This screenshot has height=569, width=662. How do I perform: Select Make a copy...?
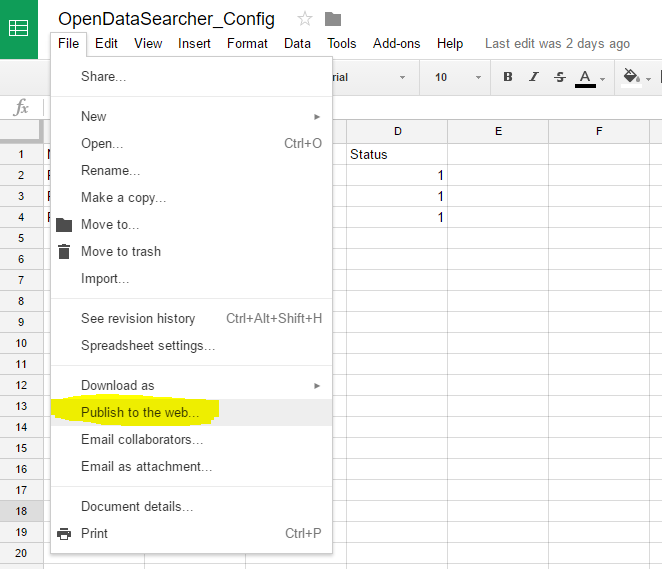pyautogui.click(x=191, y=198)
